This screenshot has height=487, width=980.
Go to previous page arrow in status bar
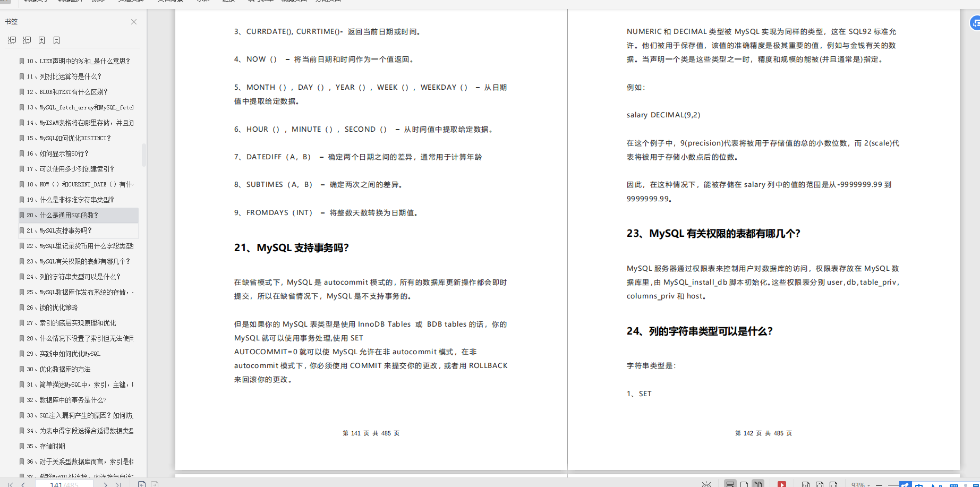(23, 484)
